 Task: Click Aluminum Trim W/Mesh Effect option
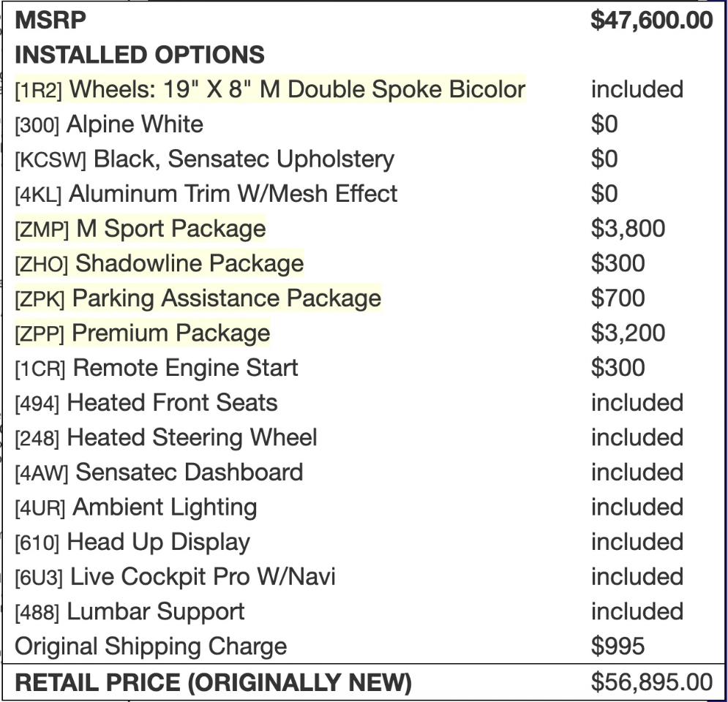tap(206, 194)
